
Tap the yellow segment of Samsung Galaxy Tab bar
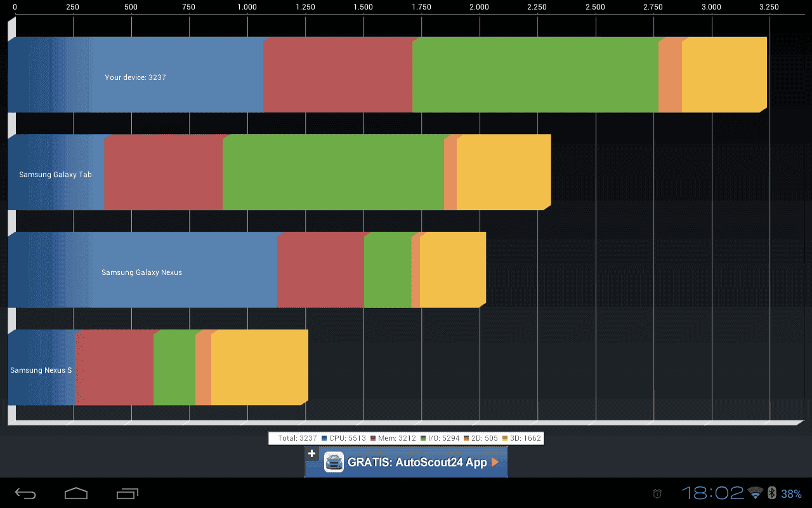(x=504, y=172)
